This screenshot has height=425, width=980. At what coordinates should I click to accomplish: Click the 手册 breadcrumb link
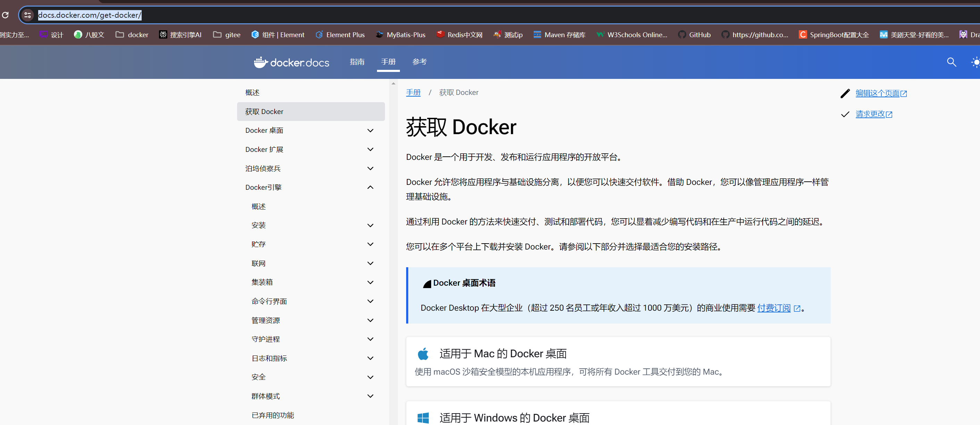(413, 92)
